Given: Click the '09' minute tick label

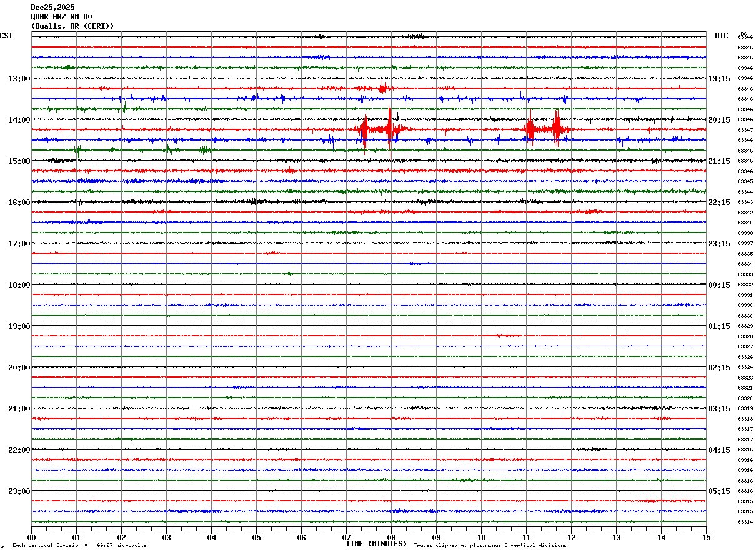Looking at the screenshot, I should pyautogui.click(x=436, y=537).
